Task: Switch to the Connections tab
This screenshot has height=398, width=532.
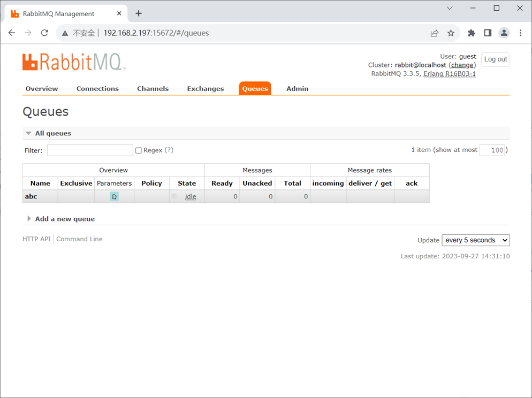Action: (97, 89)
